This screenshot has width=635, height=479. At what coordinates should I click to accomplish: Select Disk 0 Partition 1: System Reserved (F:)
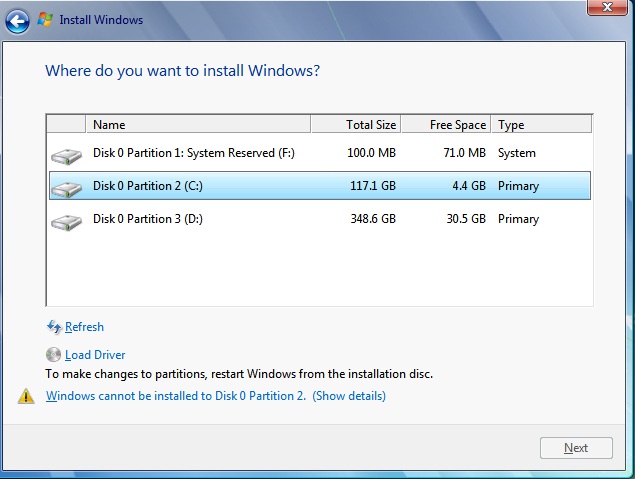(x=194, y=153)
